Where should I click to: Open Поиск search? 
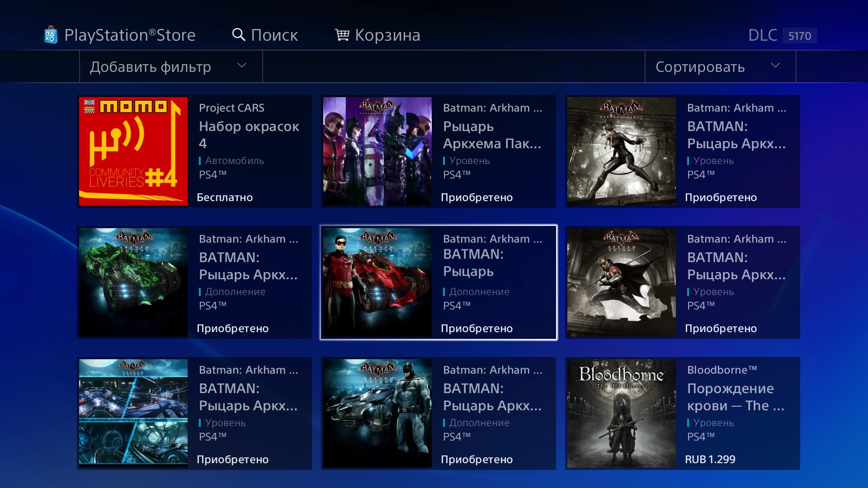[x=274, y=35]
